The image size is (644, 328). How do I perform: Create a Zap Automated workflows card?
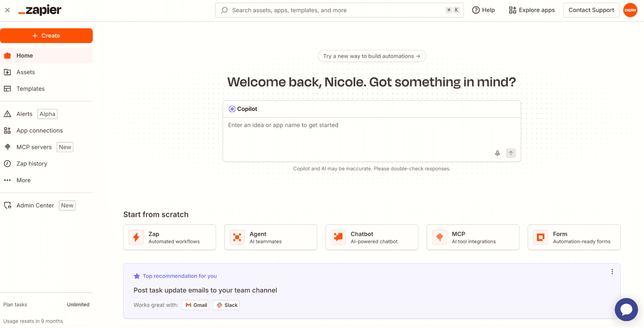click(169, 237)
